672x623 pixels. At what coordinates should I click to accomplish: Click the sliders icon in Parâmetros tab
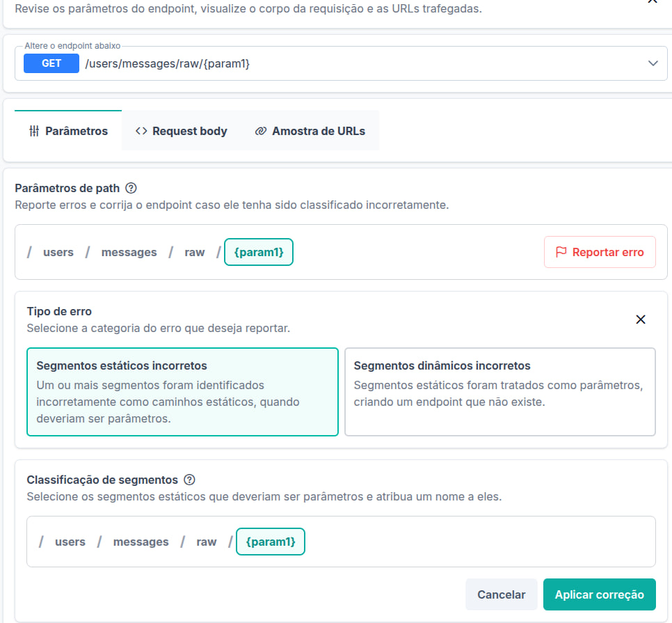click(x=34, y=131)
